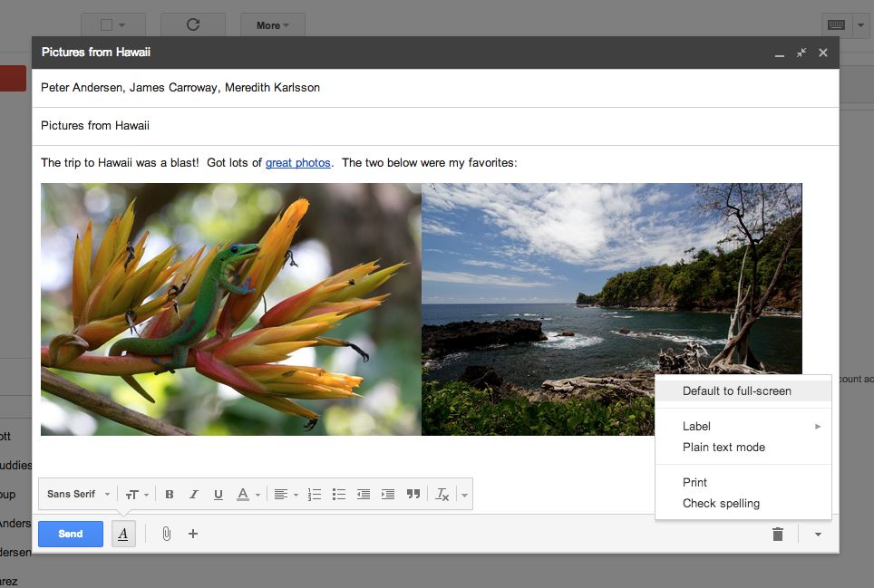Select the gecko flower photo
This screenshot has height=588, width=874.
tap(231, 309)
